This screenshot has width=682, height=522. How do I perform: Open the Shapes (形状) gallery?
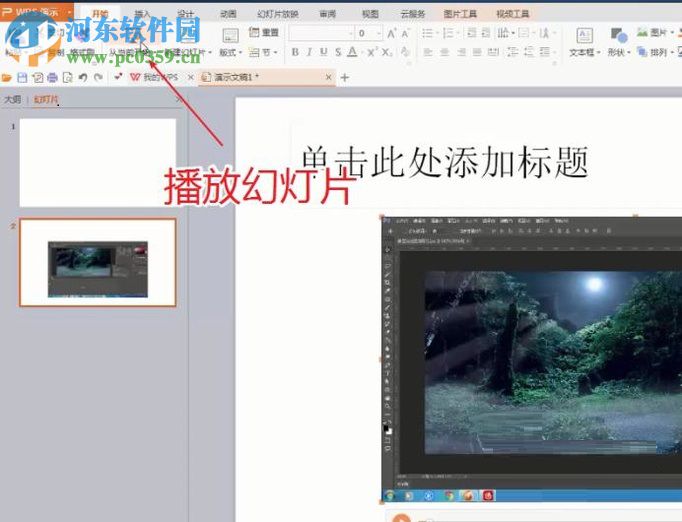tap(618, 42)
